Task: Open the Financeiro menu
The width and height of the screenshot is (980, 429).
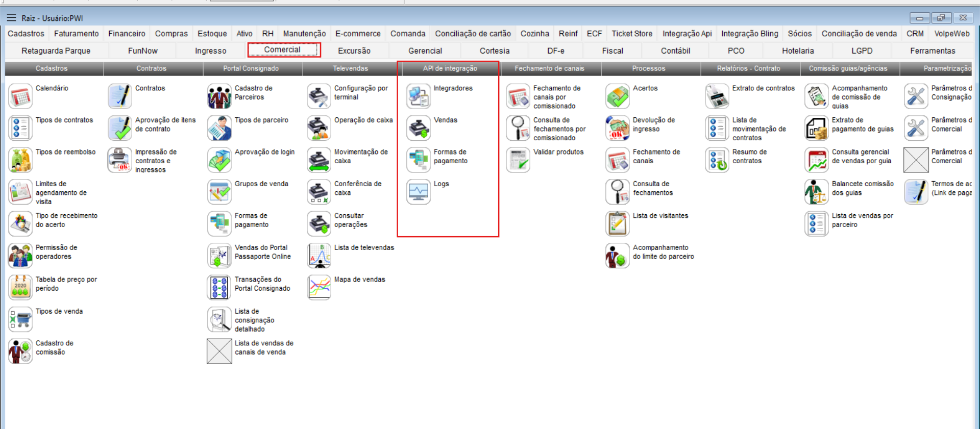Action: pos(127,34)
